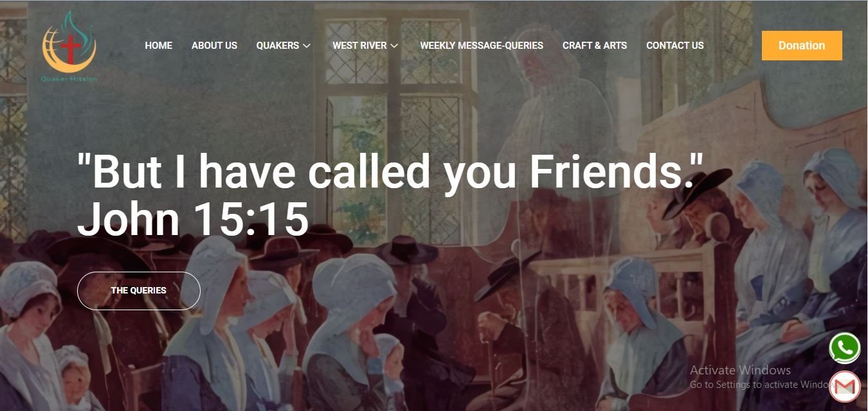The height and width of the screenshot is (411, 868).
Task: Open the About Us page
Action: (x=214, y=46)
